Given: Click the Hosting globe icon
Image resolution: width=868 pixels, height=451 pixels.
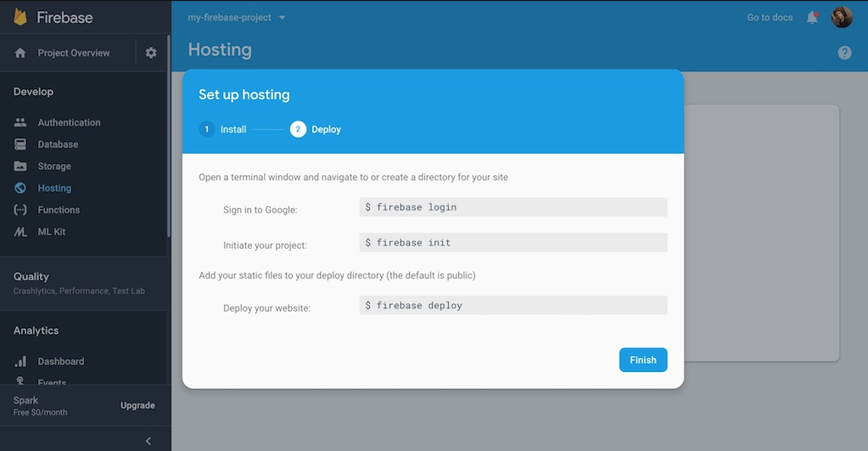Looking at the screenshot, I should coord(20,188).
